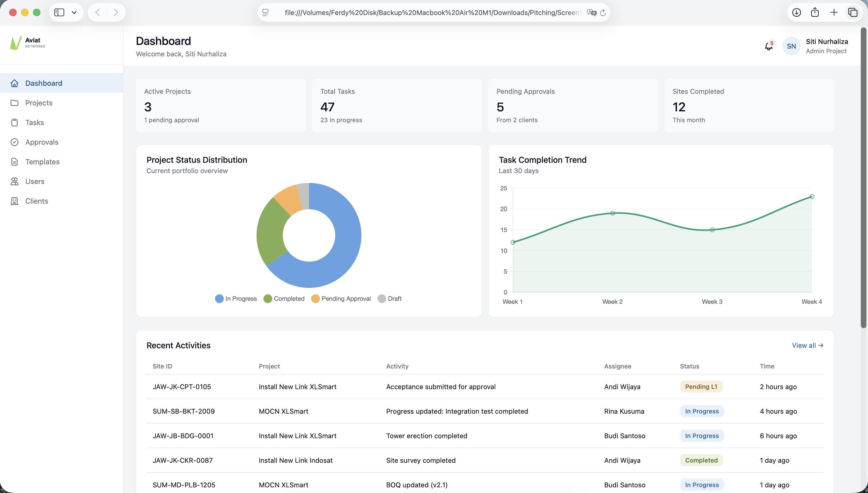
Task: Click the Site ID column header
Action: click(x=162, y=366)
